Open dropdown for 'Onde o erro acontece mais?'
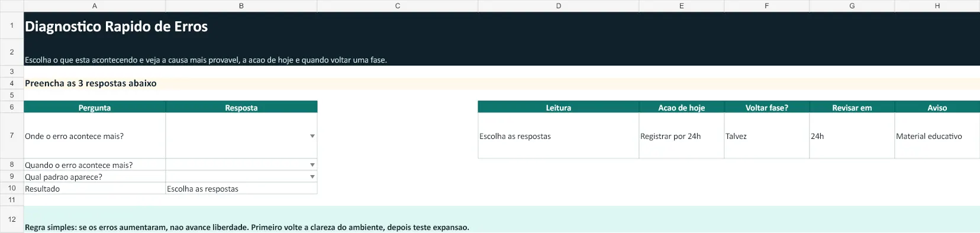The height and width of the screenshot is (233, 980). click(x=312, y=136)
